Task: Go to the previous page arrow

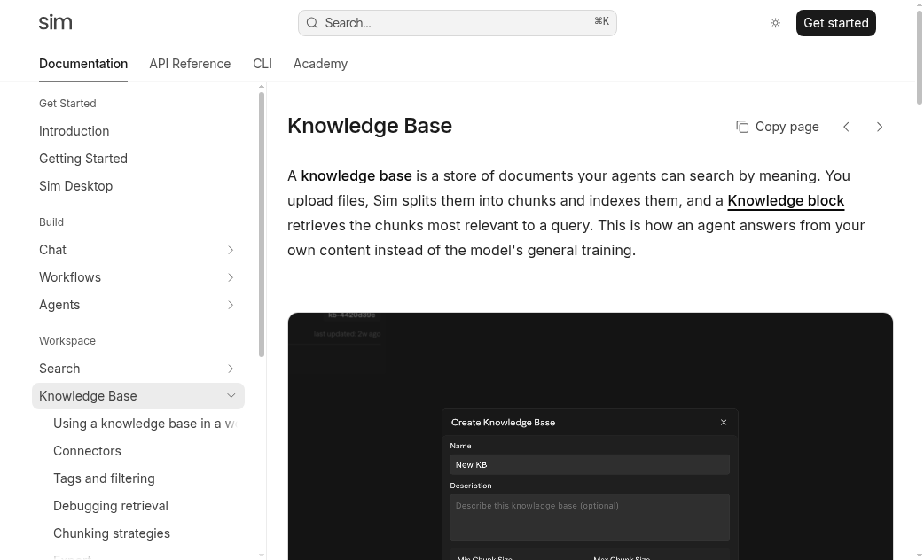Action: point(846,127)
